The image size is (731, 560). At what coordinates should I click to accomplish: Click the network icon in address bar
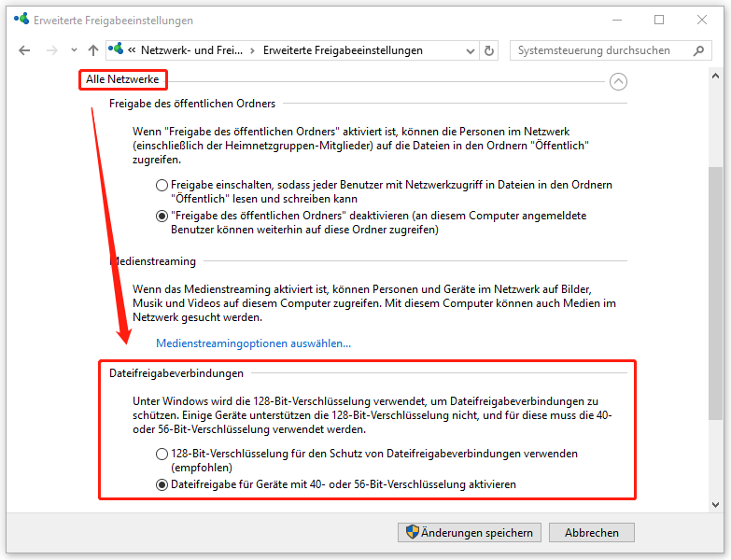tap(116, 49)
